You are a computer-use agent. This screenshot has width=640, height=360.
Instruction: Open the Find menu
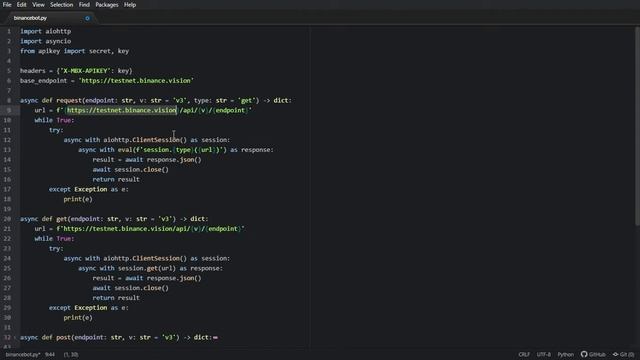tap(84, 5)
